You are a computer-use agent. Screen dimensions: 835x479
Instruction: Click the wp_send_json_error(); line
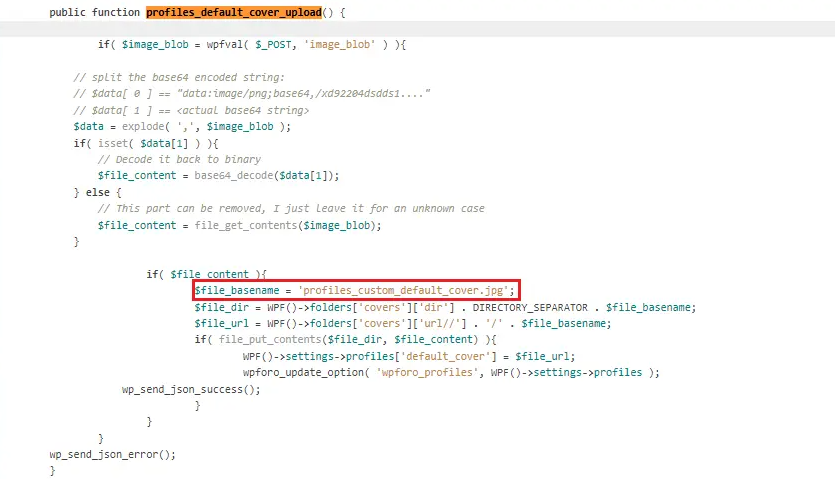coord(112,454)
